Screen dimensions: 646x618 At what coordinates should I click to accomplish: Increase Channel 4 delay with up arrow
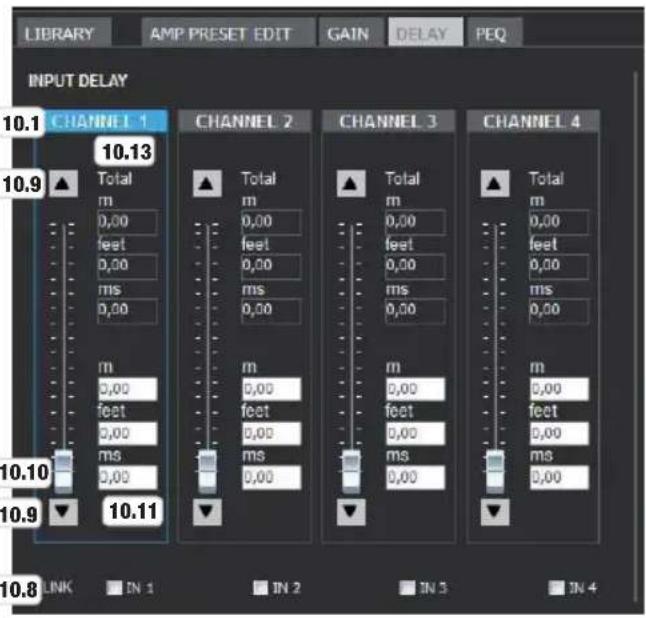tap(494, 183)
